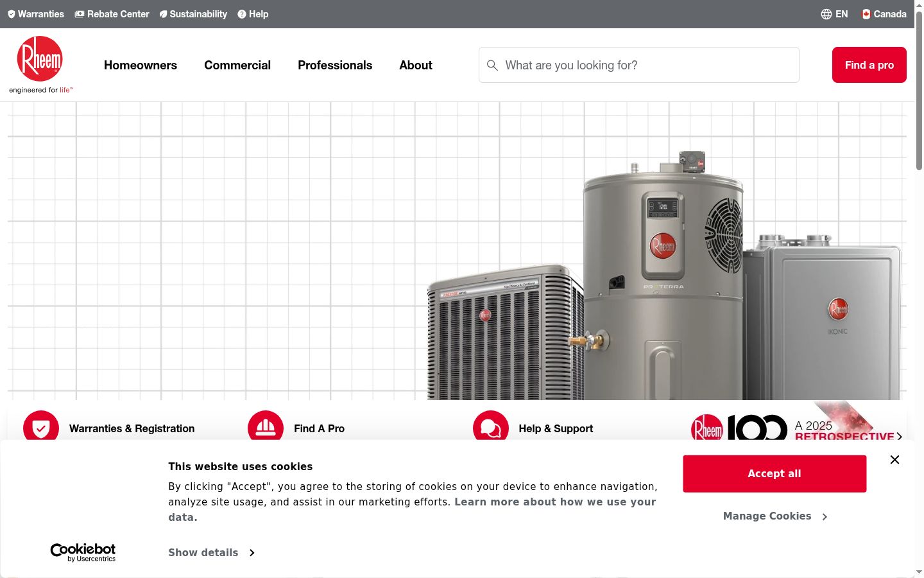Expand the Show details chevron
The image size is (924, 578).
(252, 553)
